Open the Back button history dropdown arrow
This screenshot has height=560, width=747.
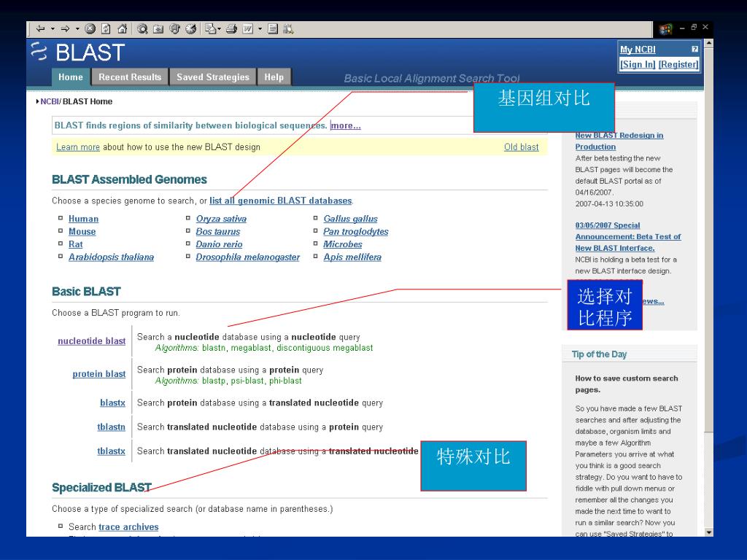click(x=53, y=29)
